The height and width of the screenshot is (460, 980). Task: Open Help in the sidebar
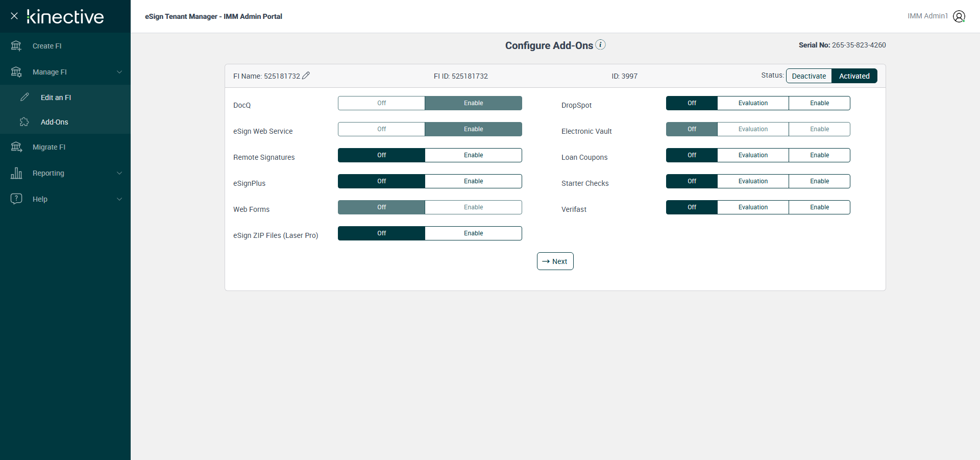click(65, 199)
